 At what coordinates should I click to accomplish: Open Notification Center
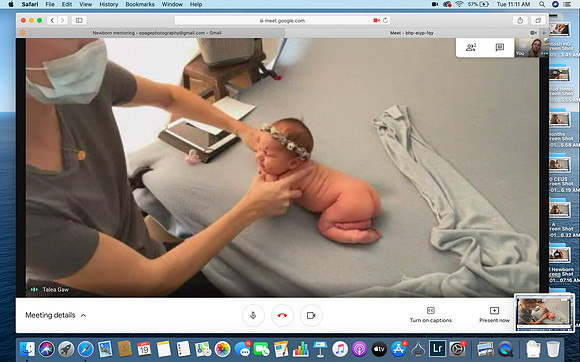pos(567,4)
